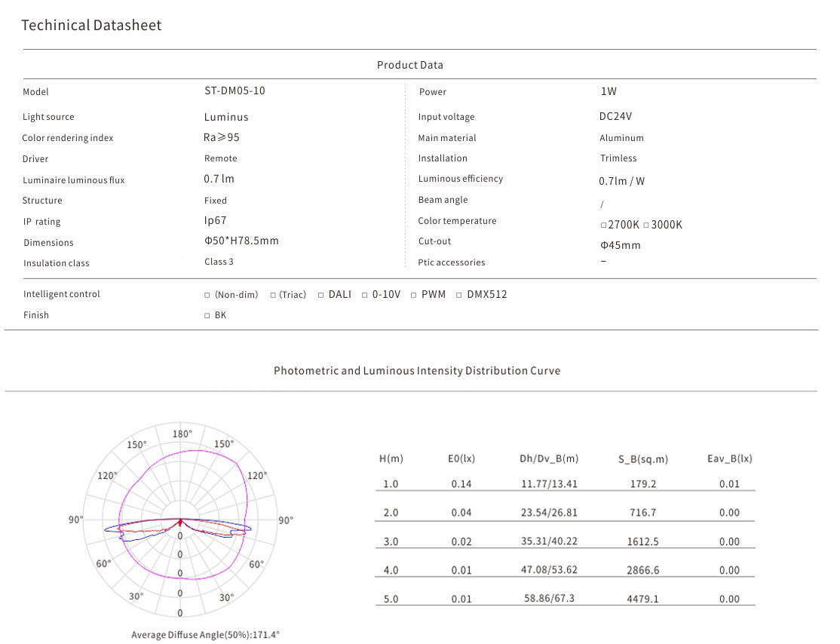
Task: Check the Non-dim option box
Action: tap(207, 295)
